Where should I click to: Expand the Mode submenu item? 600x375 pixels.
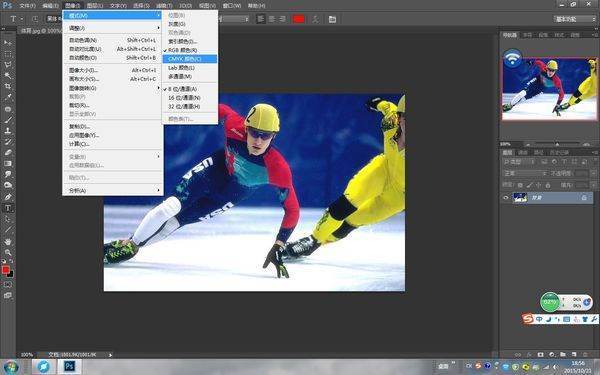pos(112,15)
